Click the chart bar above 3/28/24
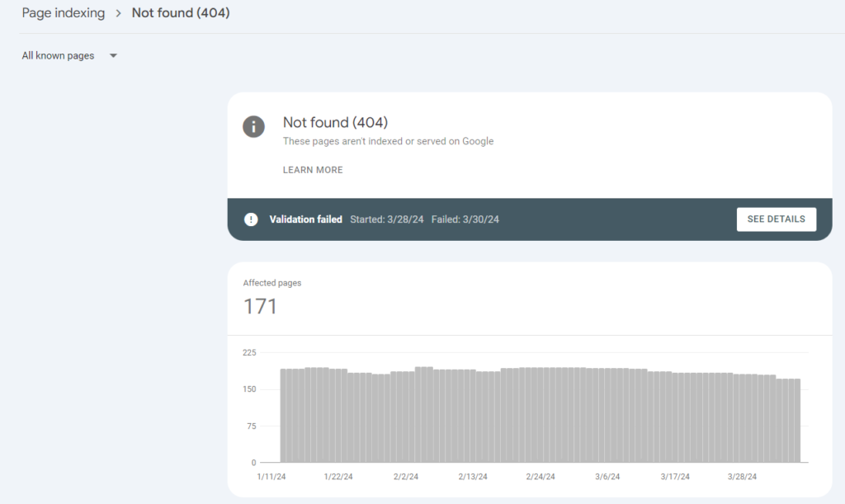Screen dimensions: 845x504 (742, 418)
